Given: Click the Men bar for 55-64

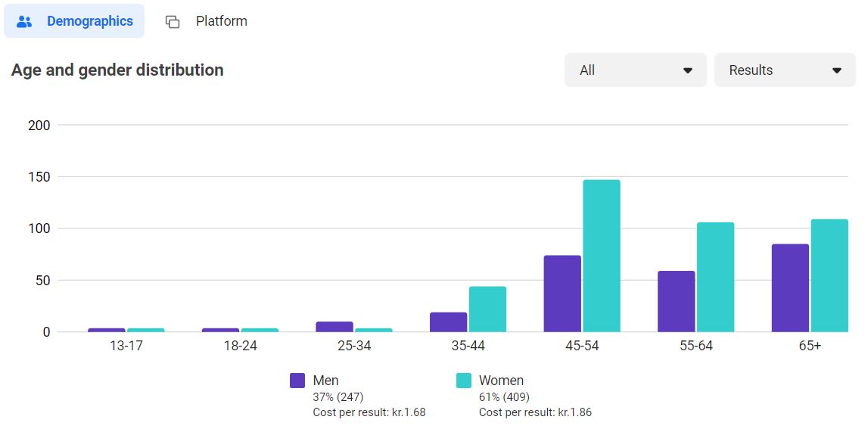Looking at the screenshot, I should pyautogui.click(x=676, y=301).
